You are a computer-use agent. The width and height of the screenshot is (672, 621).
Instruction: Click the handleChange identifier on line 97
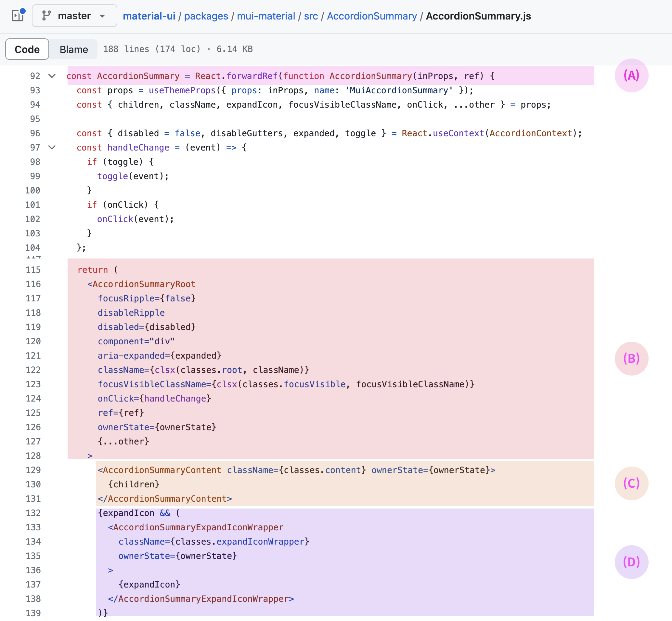[x=138, y=148]
